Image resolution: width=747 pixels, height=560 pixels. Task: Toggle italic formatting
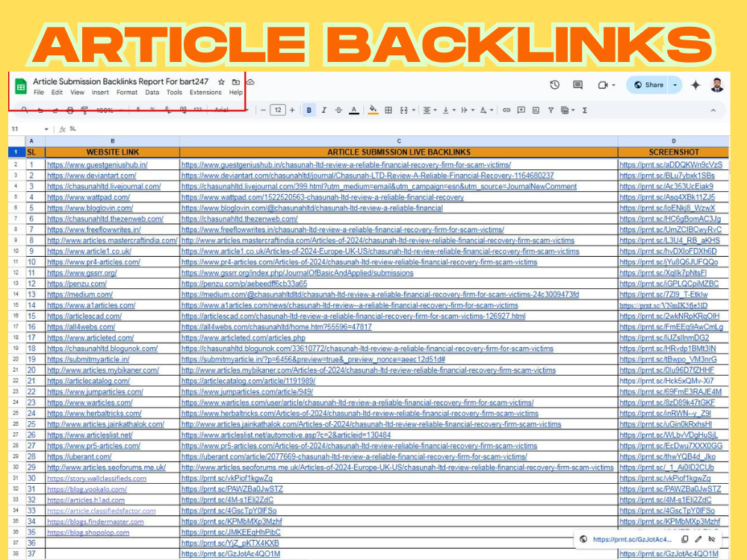point(323,110)
